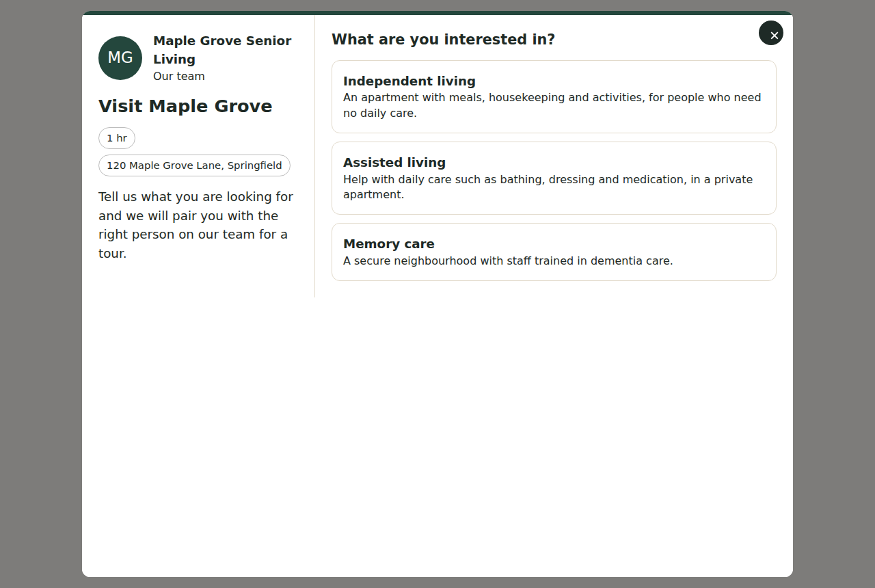Image resolution: width=875 pixels, height=588 pixels.
Task: Click the Maple Grove Senior Living name
Action: [x=222, y=50]
